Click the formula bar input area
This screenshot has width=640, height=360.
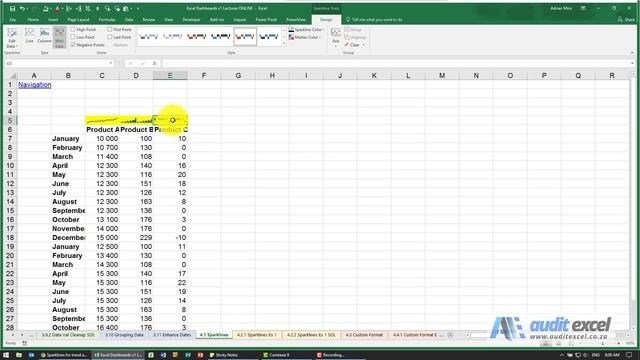[x=396, y=63]
